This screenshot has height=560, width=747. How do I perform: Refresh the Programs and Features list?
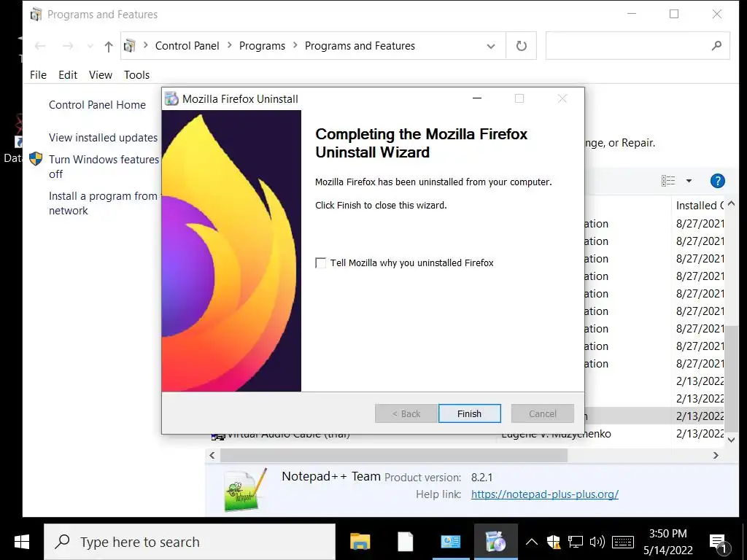[522, 46]
